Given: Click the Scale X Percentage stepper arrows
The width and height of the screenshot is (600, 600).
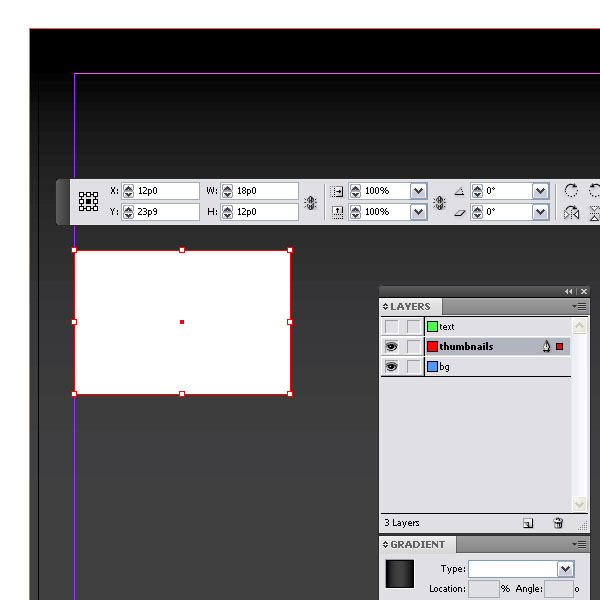Looking at the screenshot, I should point(355,191).
